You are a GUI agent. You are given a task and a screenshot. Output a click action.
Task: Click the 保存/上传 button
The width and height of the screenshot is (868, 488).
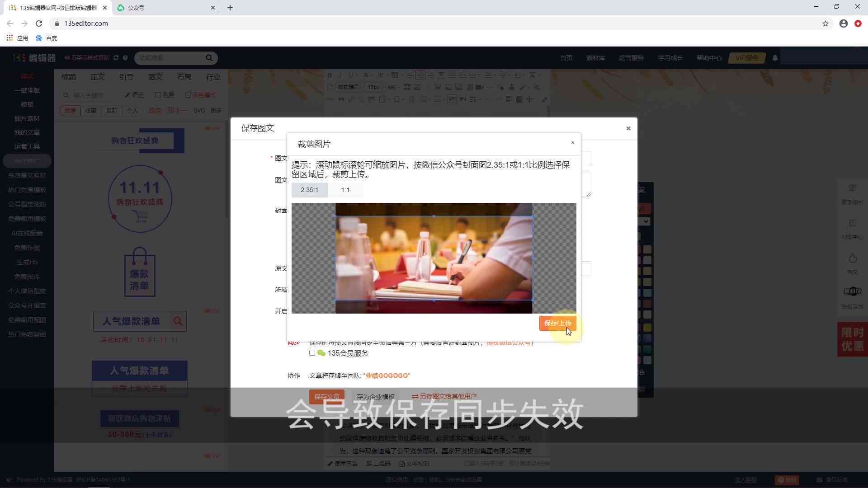(x=557, y=323)
